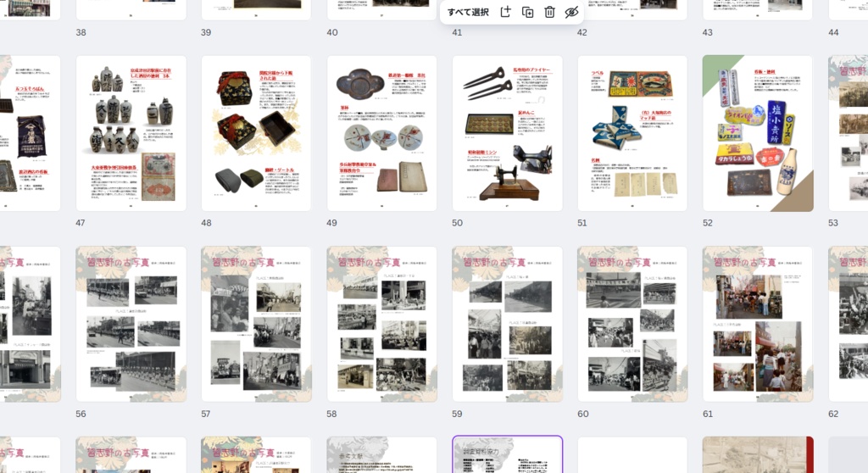Viewport: 868px width, 473px height.
Task: Select page 50 thumbnail with sewing machine
Action: coord(507,133)
